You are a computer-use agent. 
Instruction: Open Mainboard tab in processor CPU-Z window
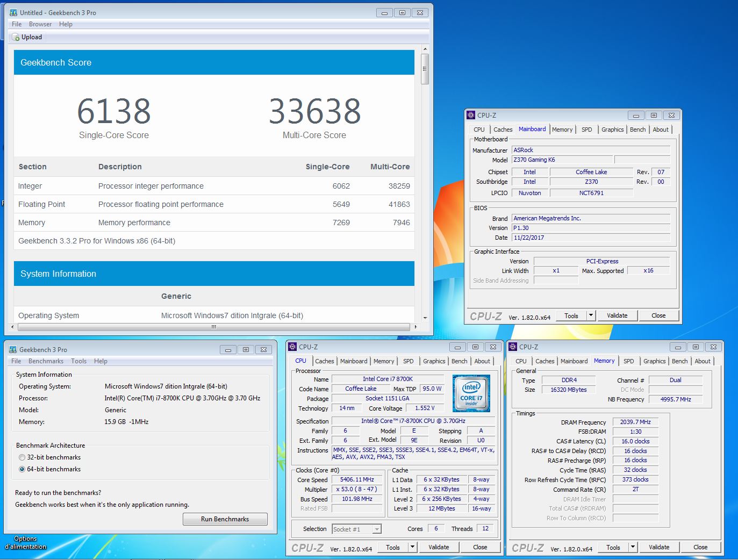[354, 361]
